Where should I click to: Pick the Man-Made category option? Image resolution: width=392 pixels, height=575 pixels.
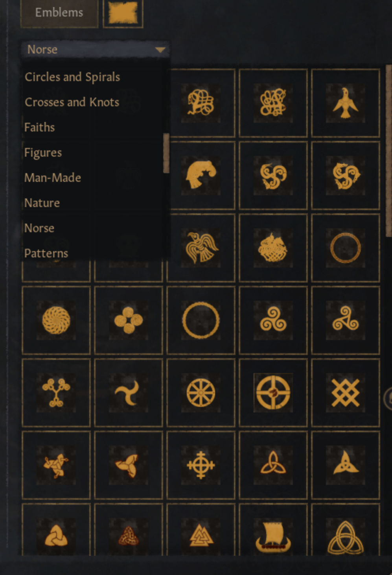point(53,177)
